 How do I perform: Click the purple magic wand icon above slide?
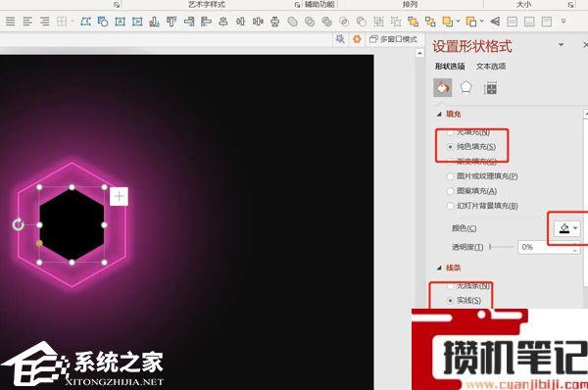coord(340,38)
